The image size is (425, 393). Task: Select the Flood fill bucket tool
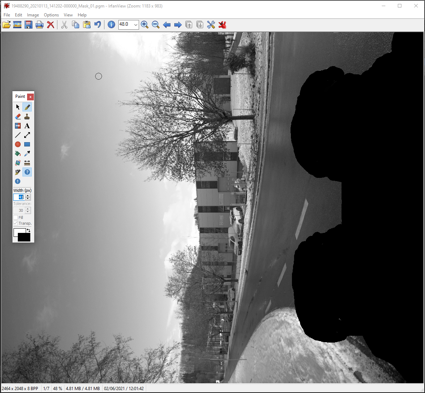point(18,154)
